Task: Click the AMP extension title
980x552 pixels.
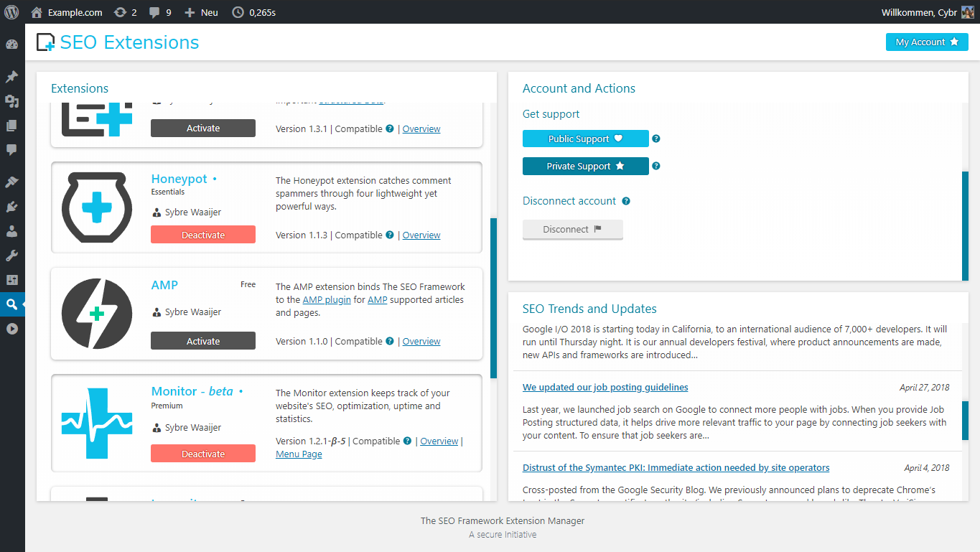Action: (x=164, y=285)
